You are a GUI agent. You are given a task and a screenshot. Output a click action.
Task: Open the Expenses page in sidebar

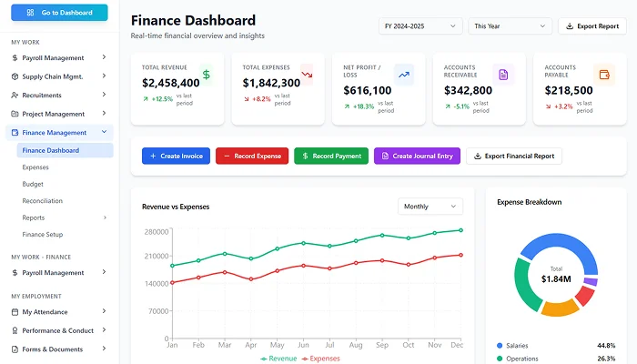tap(35, 167)
